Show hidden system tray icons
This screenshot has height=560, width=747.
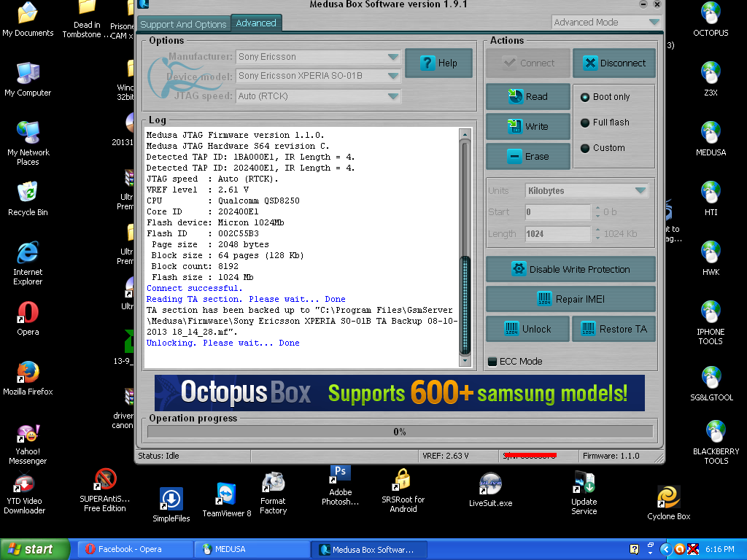(x=665, y=549)
